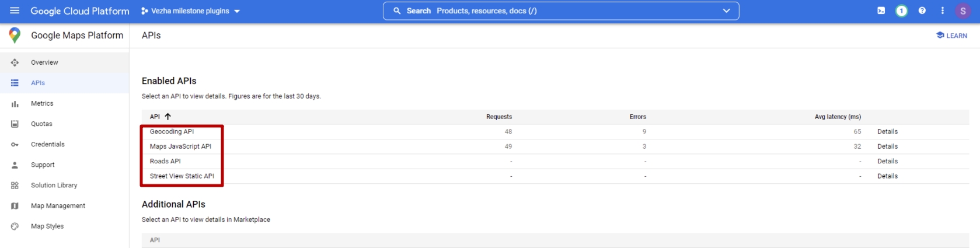Open the Roads API entry
The image size is (980, 248).
click(165, 161)
